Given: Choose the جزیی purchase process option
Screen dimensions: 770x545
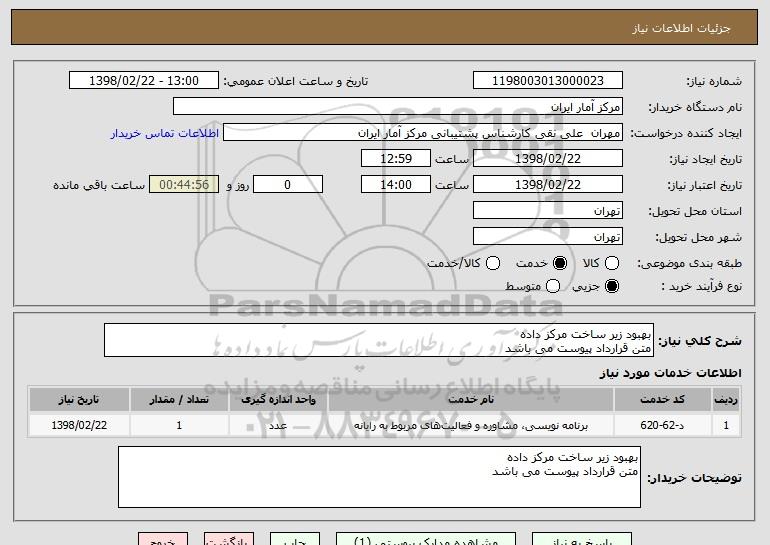Looking at the screenshot, I should coord(611,286).
